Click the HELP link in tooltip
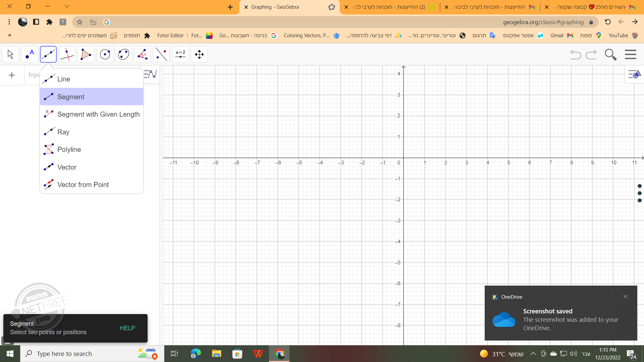644x362 pixels. point(127,328)
